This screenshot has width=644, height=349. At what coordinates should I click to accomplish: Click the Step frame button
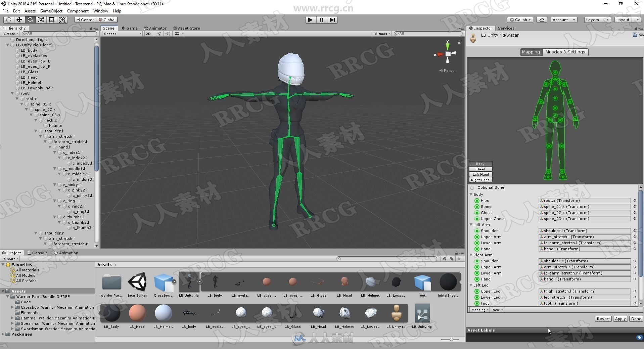[332, 20]
